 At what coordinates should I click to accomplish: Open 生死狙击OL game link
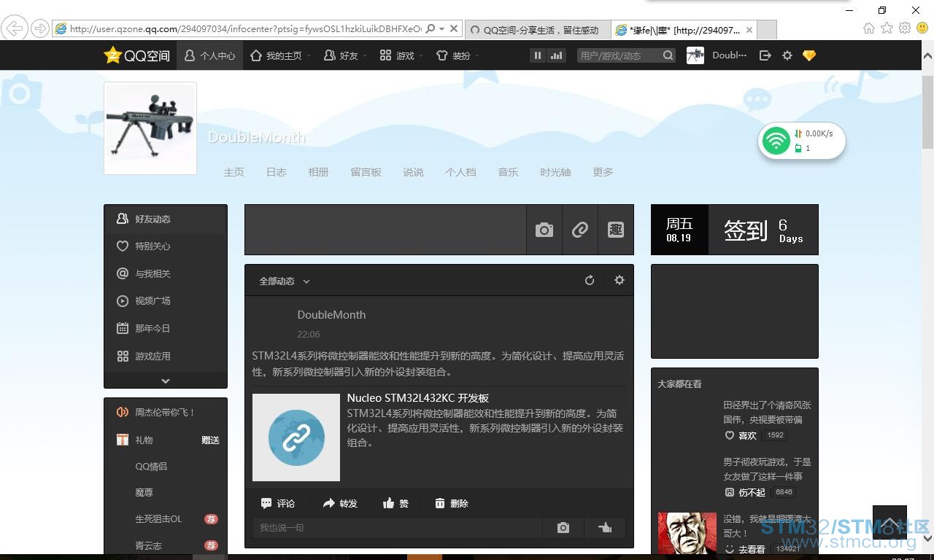[x=158, y=519]
